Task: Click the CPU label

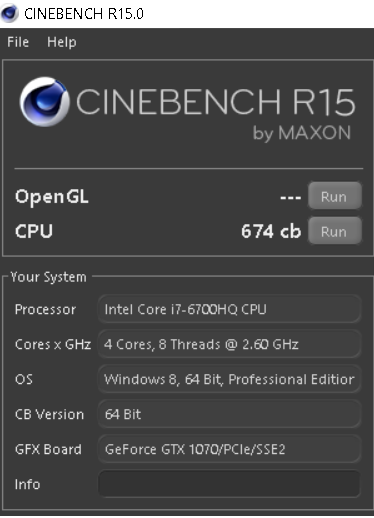Action: [34, 231]
